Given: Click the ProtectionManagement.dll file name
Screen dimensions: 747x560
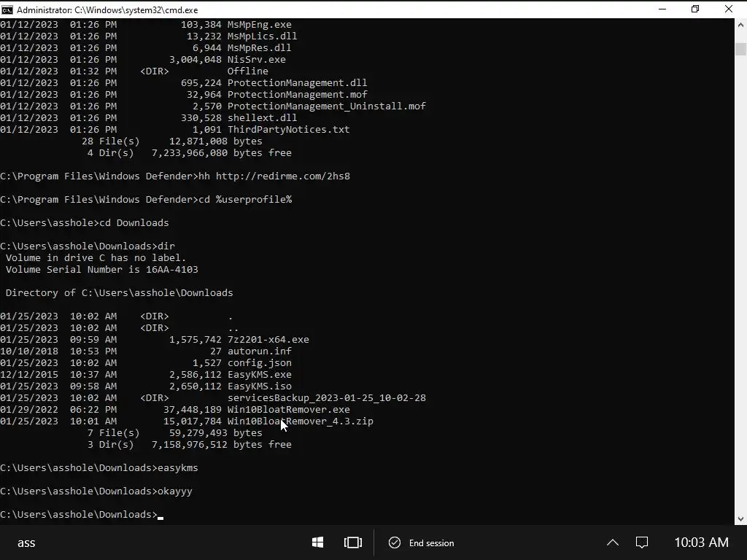Looking at the screenshot, I should pyautogui.click(x=298, y=83).
